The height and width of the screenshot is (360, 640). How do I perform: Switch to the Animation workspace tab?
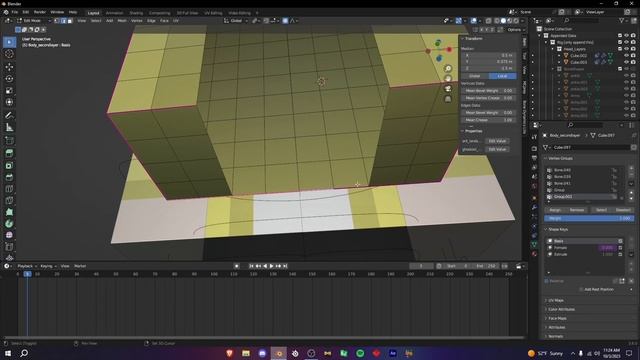pos(114,13)
